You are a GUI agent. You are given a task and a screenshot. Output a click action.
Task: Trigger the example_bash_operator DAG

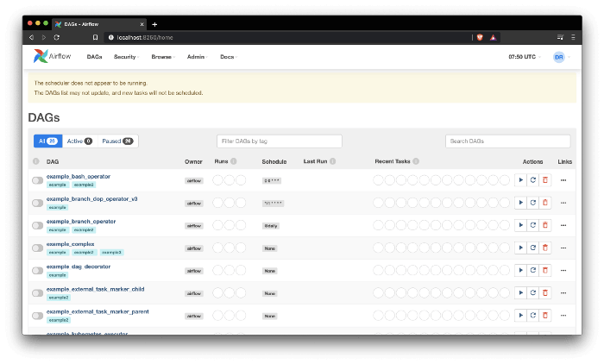pos(520,180)
